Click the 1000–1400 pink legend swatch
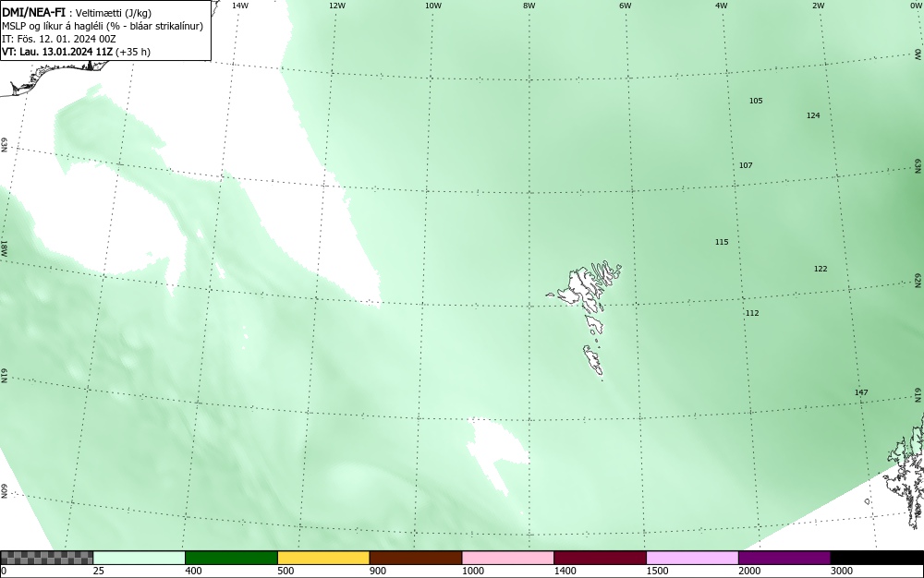 (508, 558)
